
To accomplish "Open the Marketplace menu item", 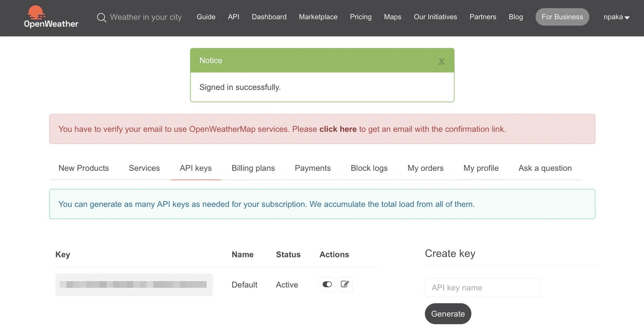I will [x=318, y=17].
